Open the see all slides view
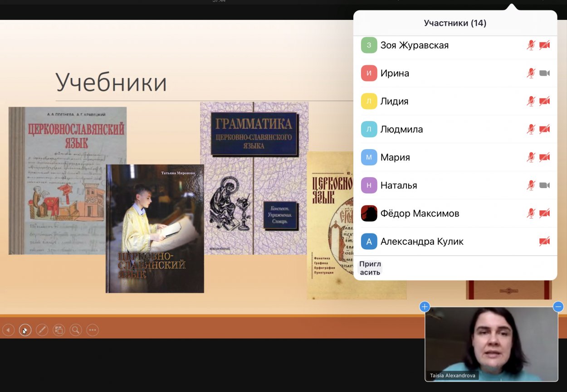Image resolution: width=567 pixels, height=392 pixels. (59, 330)
